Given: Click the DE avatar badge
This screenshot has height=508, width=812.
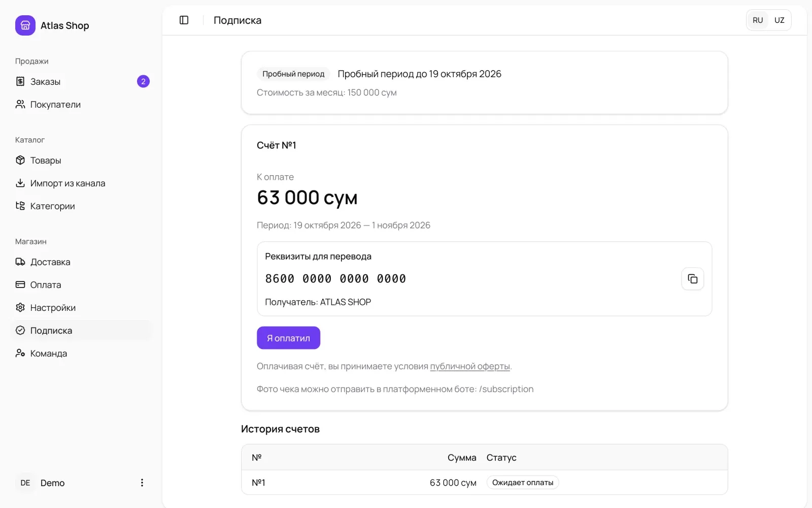Looking at the screenshot, I should [25, 483].
